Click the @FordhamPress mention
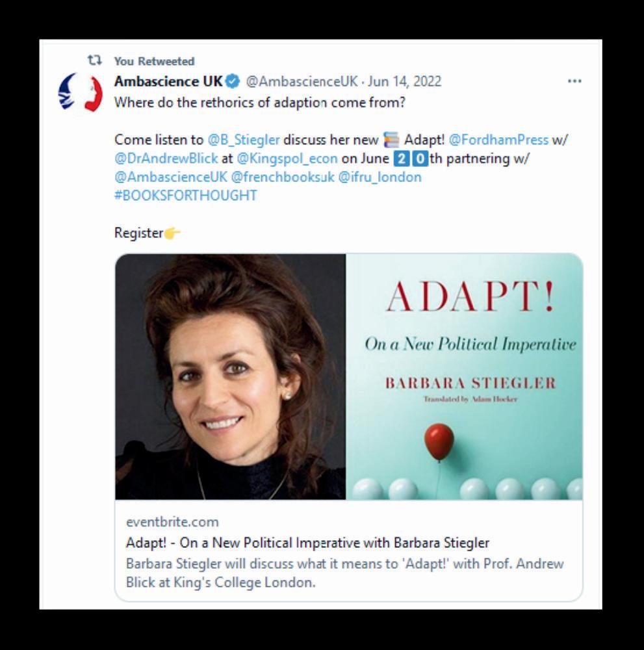The height and width of the screenshot is (650, 644). pyautogui.click(x=498, y=140)
